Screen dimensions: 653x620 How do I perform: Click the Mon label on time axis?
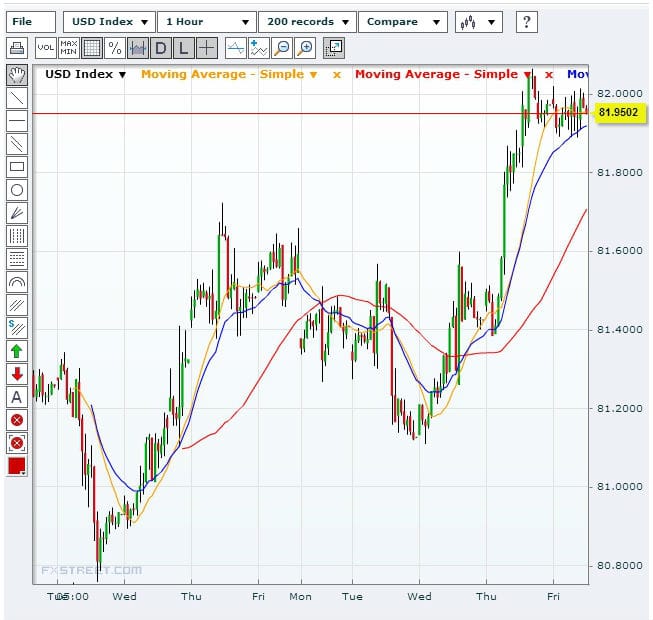(x=301, y=597)
